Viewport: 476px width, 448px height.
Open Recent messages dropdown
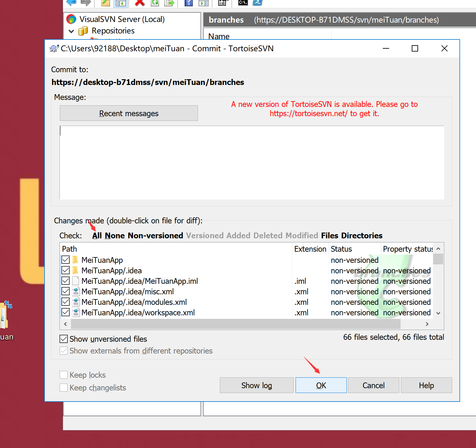(x=129, y=113)
